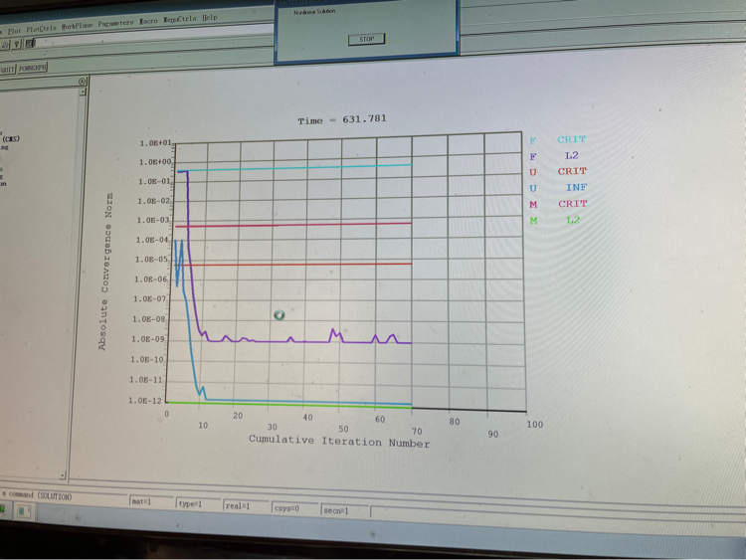
Task: Open the Help menu
Action: 210,18
